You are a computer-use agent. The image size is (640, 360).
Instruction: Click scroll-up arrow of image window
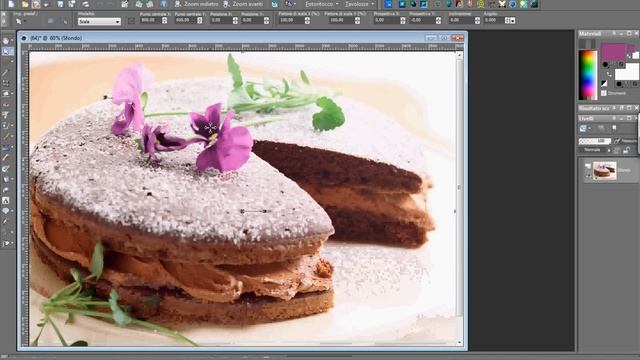[x=459, y=55]
